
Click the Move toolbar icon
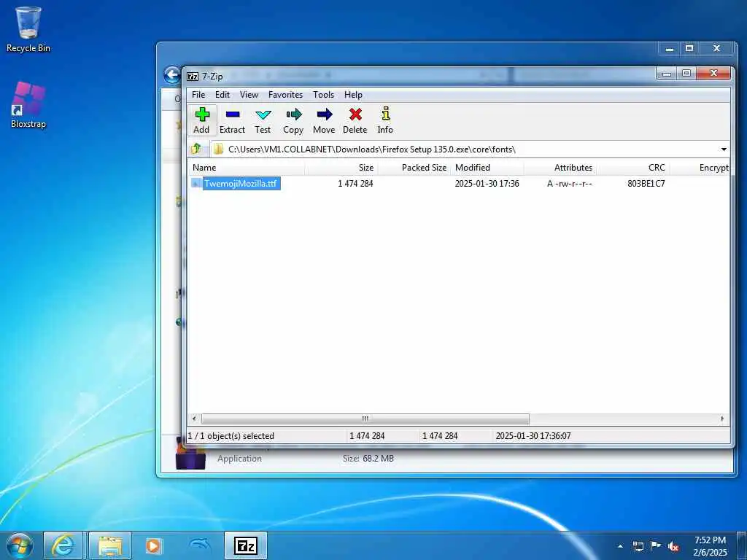[324, 120]
